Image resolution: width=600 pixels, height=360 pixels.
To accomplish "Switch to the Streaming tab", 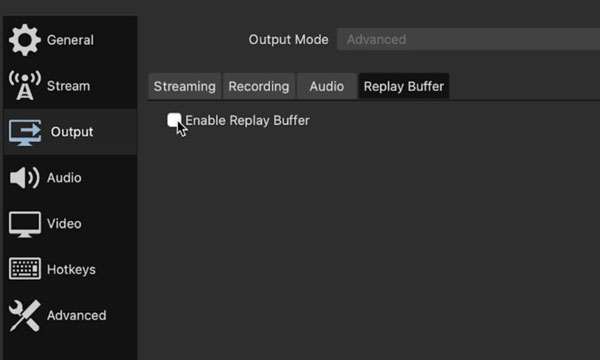I will (184, 86).
